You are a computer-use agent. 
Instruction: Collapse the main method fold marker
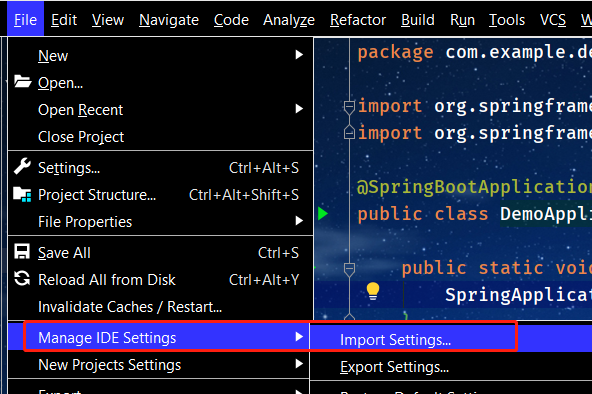point(349,269)
